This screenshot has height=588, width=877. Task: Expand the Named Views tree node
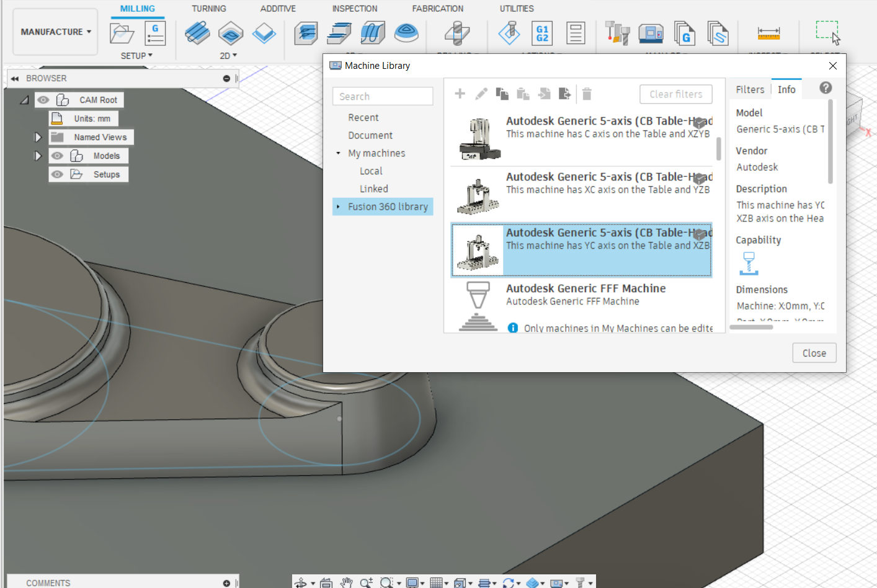coord(38,137)
